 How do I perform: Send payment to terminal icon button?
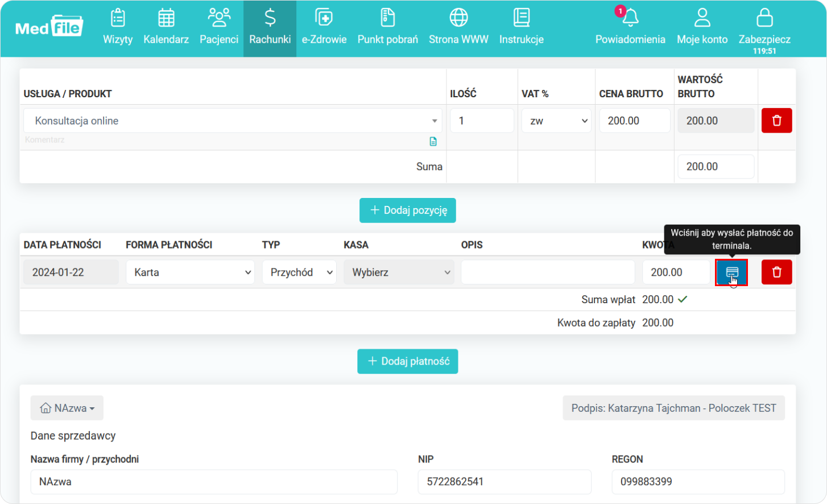[x=731, y=272]
